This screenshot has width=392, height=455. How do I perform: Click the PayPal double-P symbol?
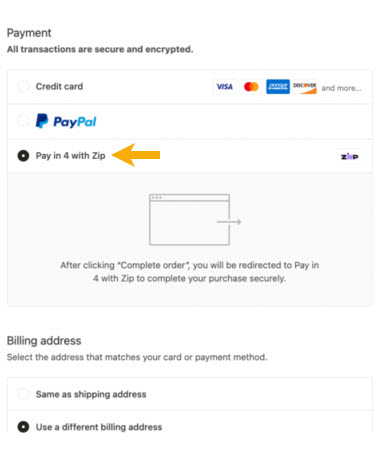[42, 121]
